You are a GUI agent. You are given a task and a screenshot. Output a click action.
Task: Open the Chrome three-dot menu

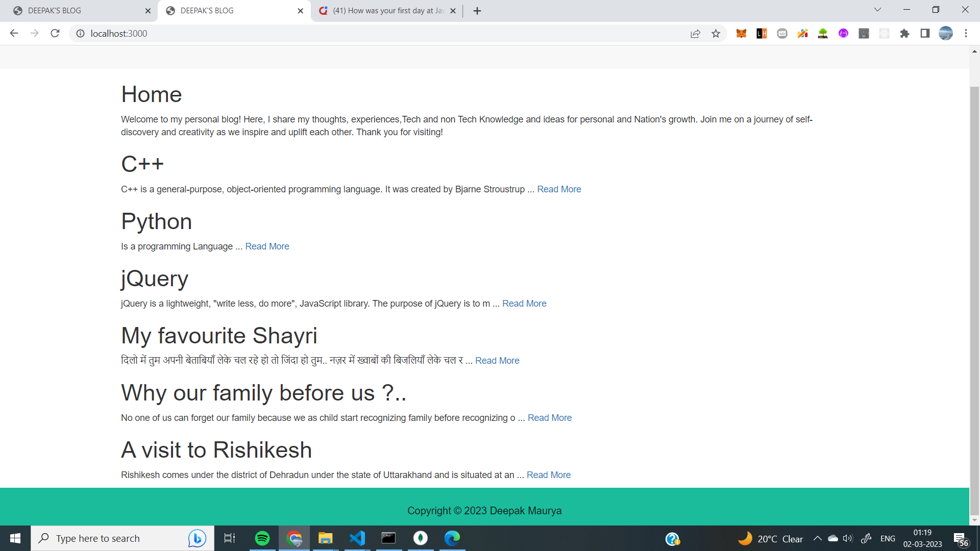pyautogui.click(x=966, y=33)
